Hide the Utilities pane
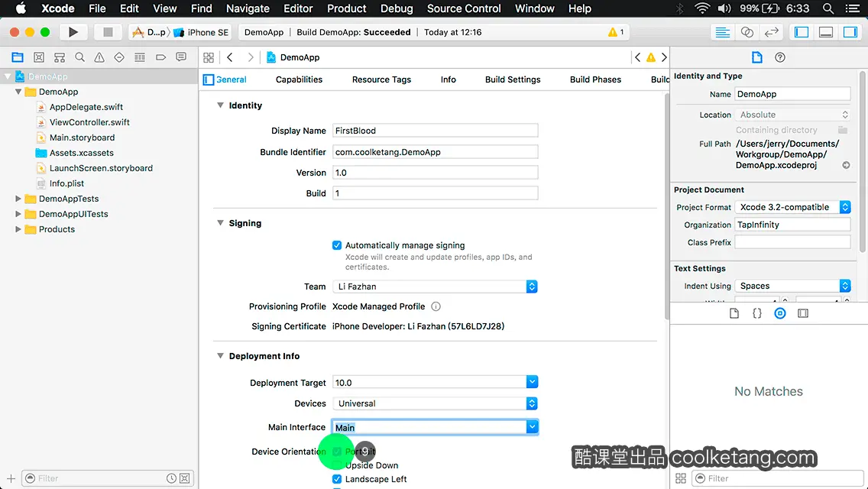The height and width of the screenshot is (489, 868). point(850,32)
